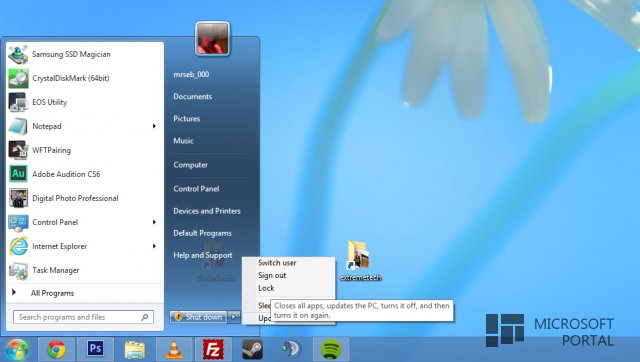Image resolution: width=640 pixels, height=362 pixels.
Task: Open Task Manager icon
Action: pos(18,270)
